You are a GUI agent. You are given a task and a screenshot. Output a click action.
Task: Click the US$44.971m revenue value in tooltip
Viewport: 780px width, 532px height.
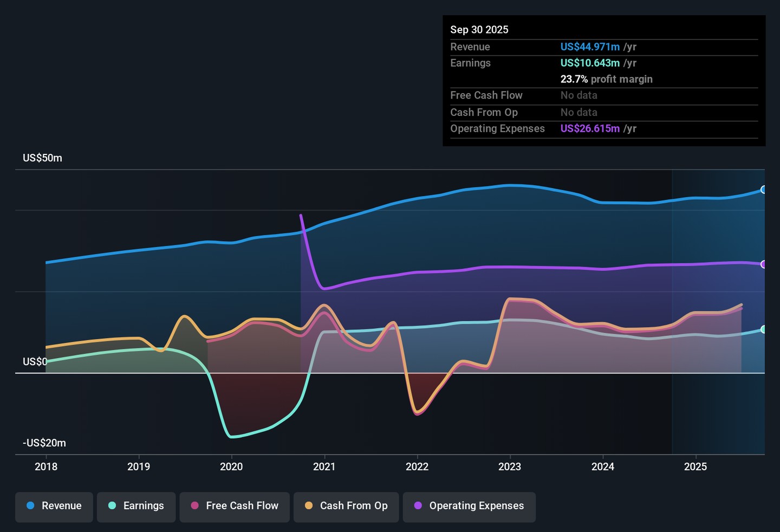[590, 47]
